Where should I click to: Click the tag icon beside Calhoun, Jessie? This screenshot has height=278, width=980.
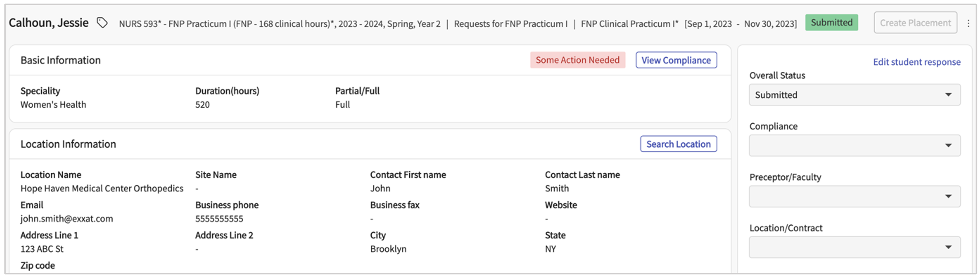click(x=102, y=23)
